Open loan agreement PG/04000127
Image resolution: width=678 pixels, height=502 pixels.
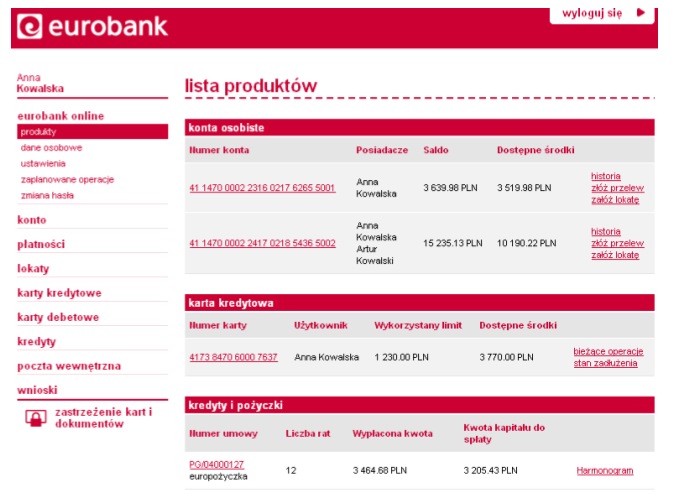tap(216, 464)
